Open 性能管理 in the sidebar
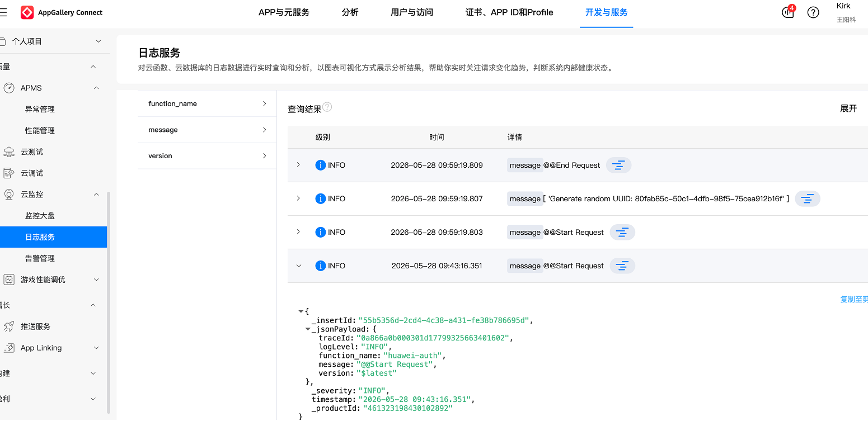 pos(40,130)
